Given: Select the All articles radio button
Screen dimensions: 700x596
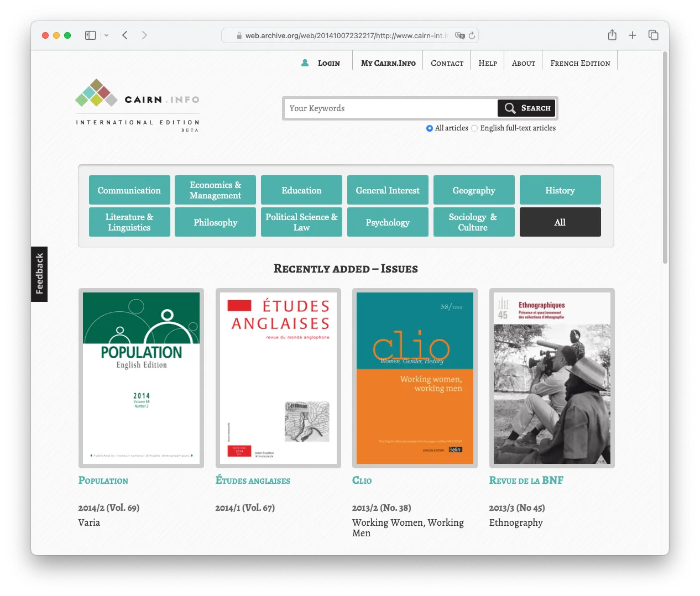Looking at the screenshot, I should tap(430, 128).
